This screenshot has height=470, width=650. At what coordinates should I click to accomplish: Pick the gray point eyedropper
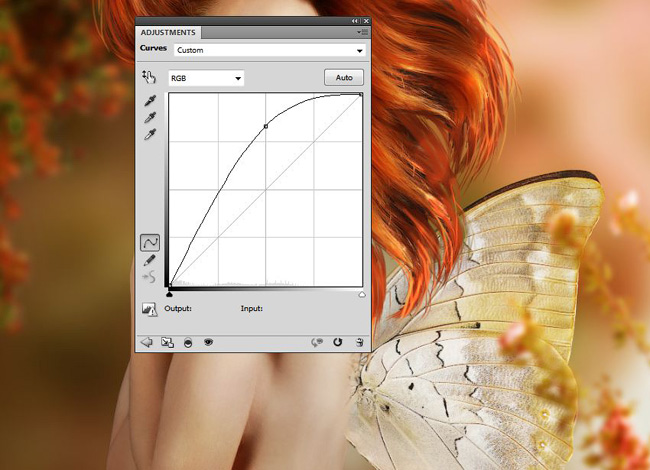pyautogui.click(x=150, y=118)
